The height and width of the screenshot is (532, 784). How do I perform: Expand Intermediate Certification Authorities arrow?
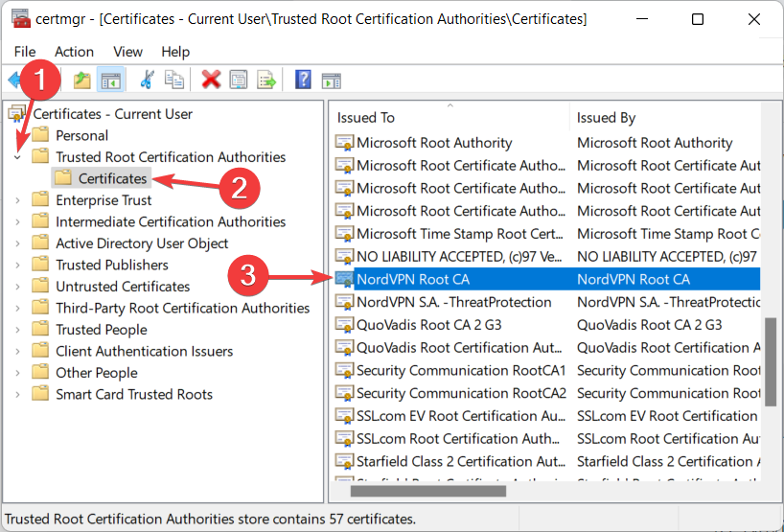18,222
